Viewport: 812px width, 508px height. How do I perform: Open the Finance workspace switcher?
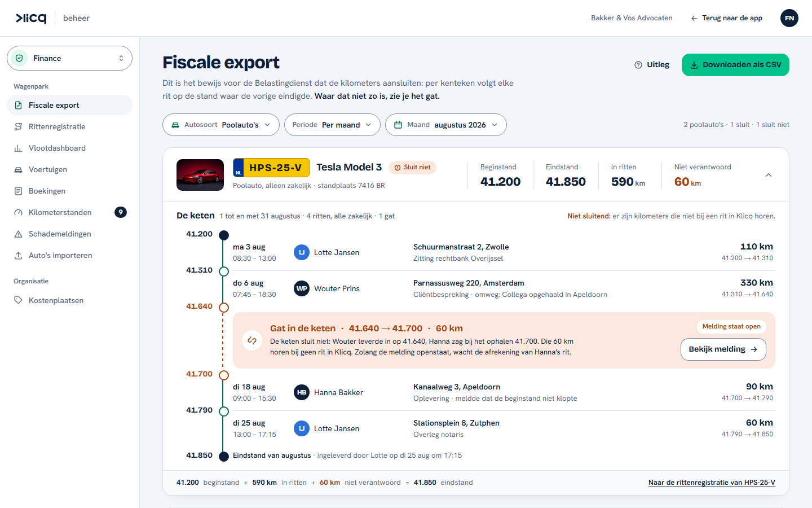(x=69, y=58)
